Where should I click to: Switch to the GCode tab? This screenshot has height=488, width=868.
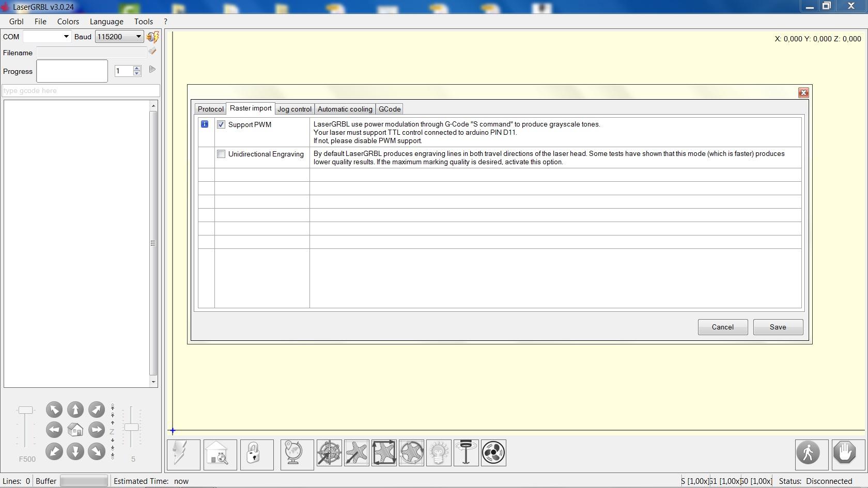pos(390,109)
